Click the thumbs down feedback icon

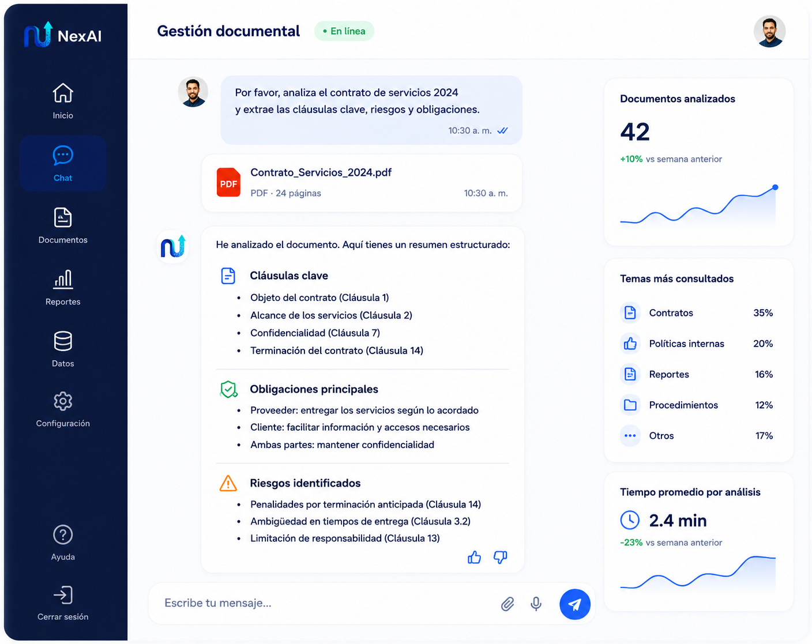click(500, 558)
